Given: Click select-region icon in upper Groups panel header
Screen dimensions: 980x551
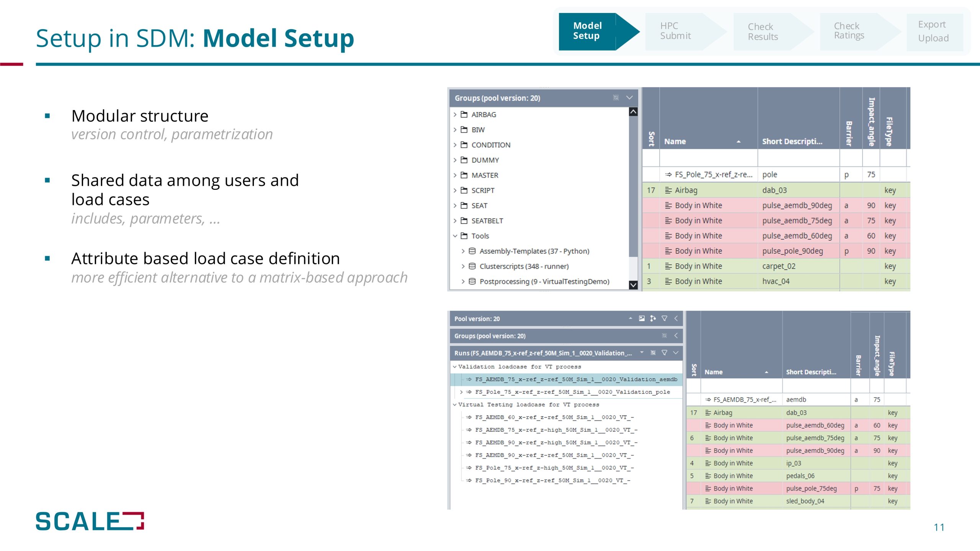Looking at the screenshot, I should 616,98.
